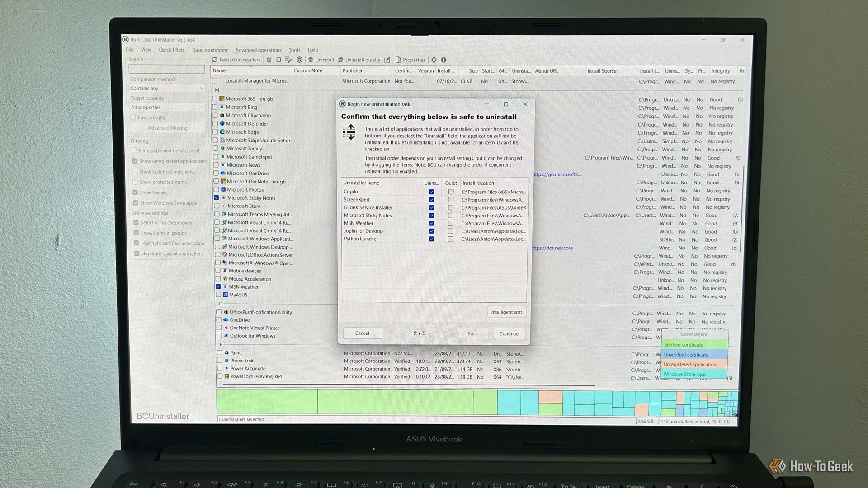Toggle Show Windows Store apps checkbox
This screenshot has height=488, width=868.
point(136,203)
